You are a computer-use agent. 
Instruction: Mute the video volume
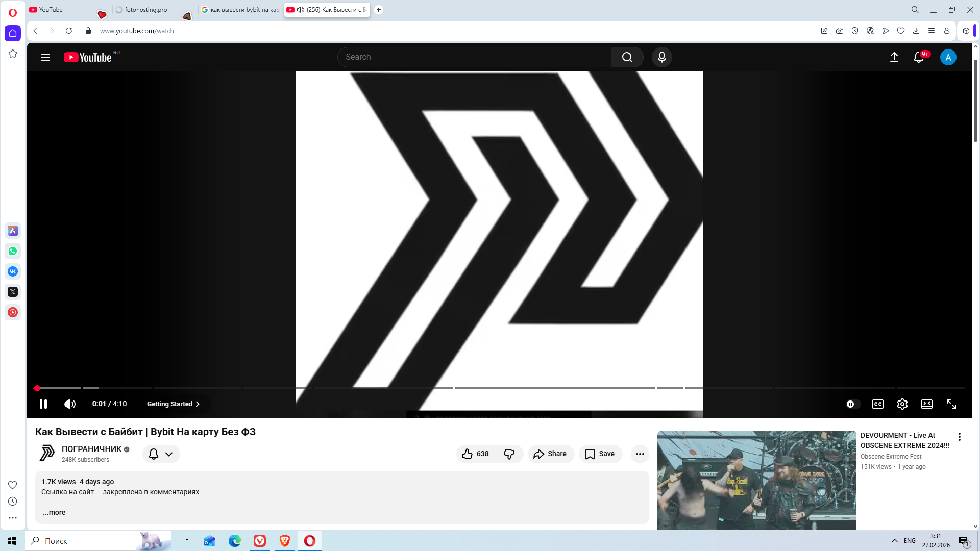tap(70, 404)
